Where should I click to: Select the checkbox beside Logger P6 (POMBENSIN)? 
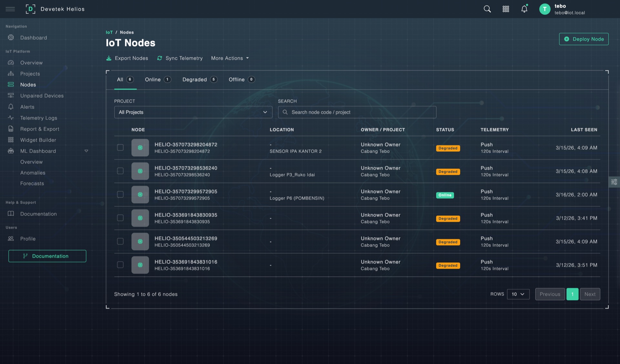[120, 194]
